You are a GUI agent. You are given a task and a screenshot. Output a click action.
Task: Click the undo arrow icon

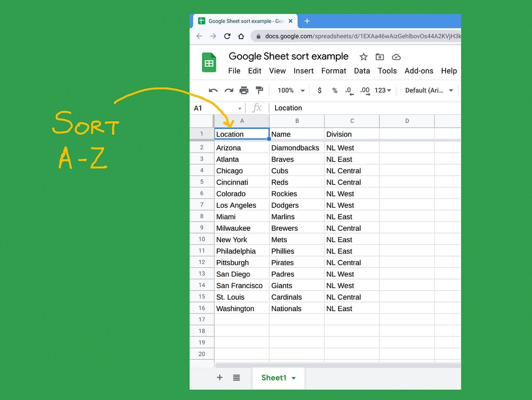213,91
